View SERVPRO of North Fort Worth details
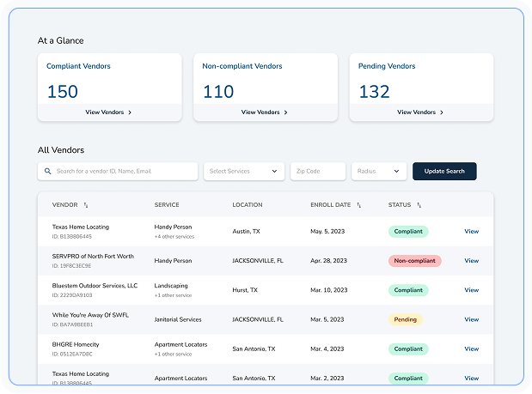The image size is (532, 394). [x=471, y=261]
